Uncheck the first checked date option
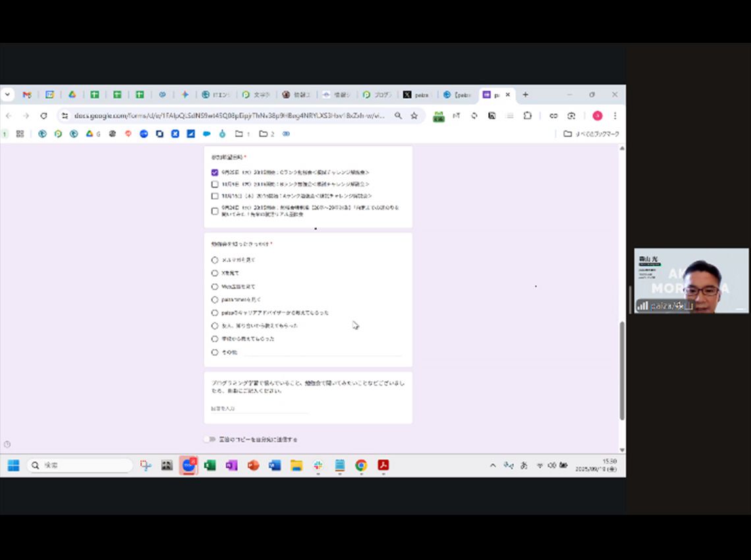Image resolution: width=751 pixels, height=560 pixels. pos(215,172)
